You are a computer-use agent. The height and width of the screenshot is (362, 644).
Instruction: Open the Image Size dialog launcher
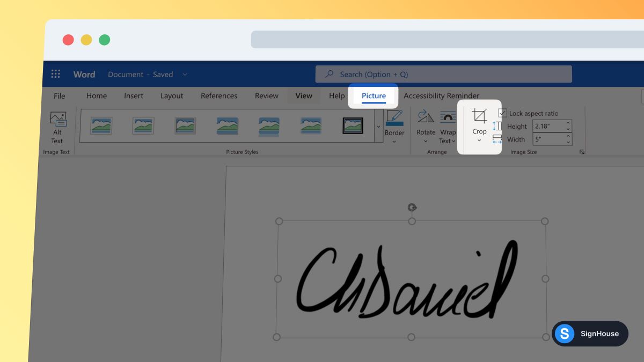point(582,152)
